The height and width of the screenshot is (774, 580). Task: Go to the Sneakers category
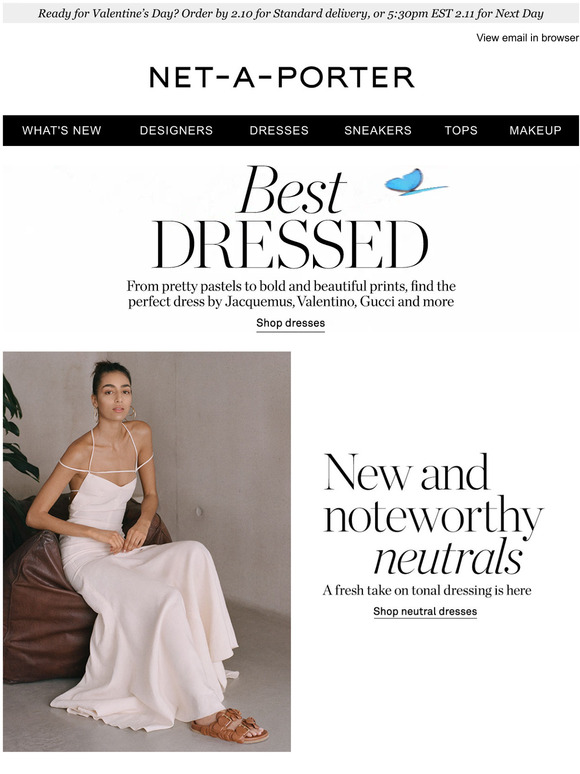378,130
